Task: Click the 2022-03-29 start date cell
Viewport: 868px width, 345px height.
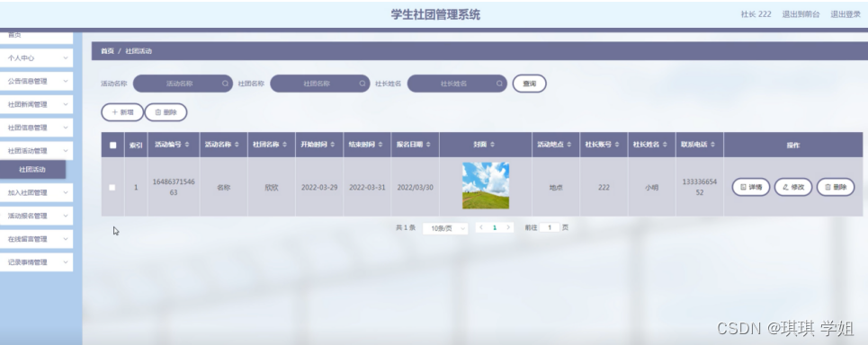Action: [318, 188]
